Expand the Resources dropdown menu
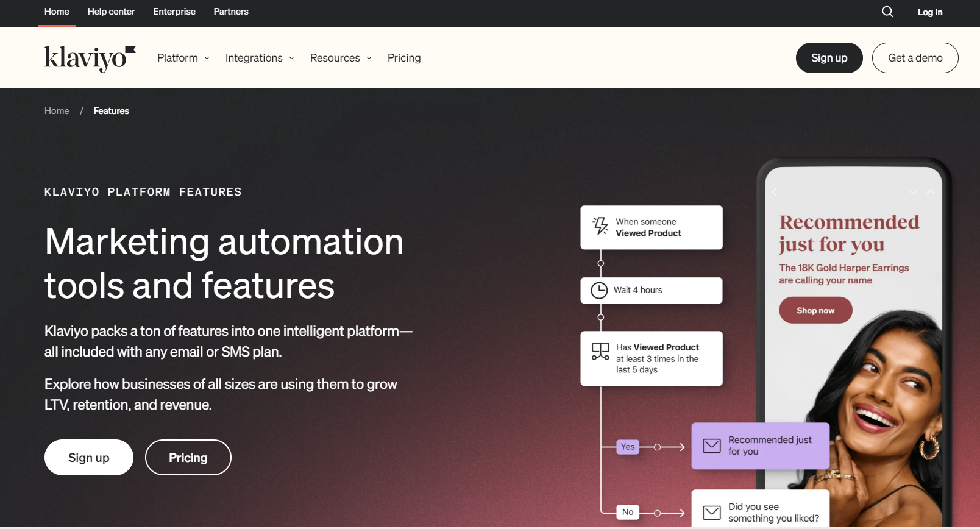This screenshot has width=980, height=529. (x=341, y=58)
